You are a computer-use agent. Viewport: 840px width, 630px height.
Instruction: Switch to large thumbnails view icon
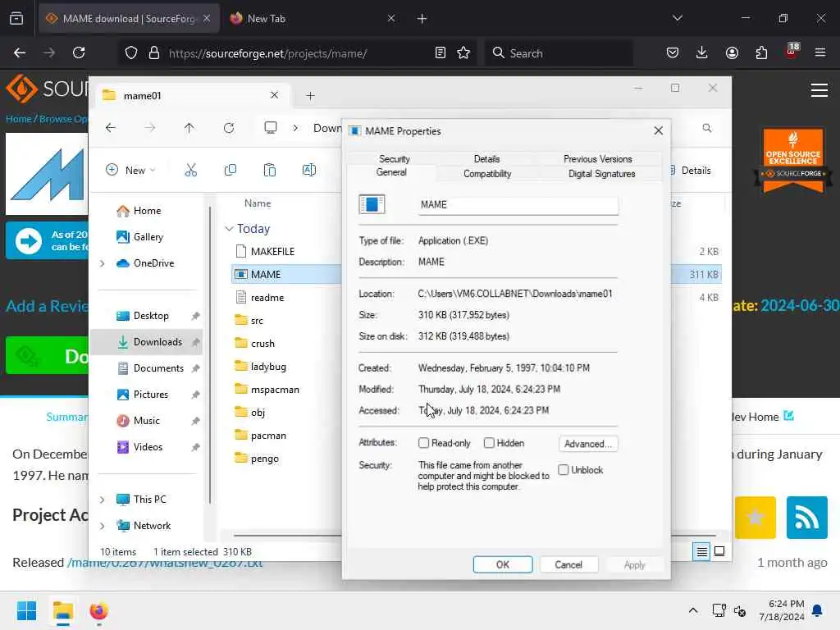tap(719, 551)
